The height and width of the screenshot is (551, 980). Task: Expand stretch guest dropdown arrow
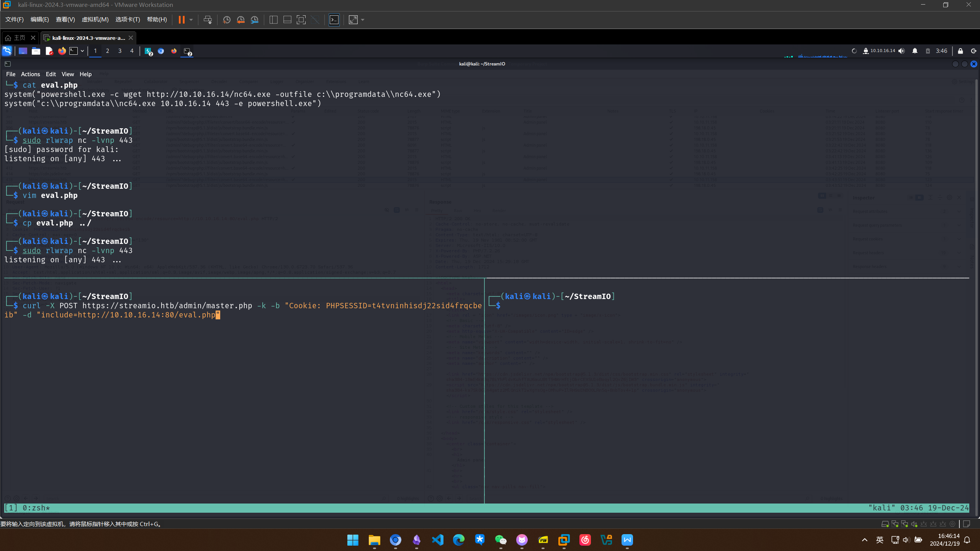click(363, 20)
